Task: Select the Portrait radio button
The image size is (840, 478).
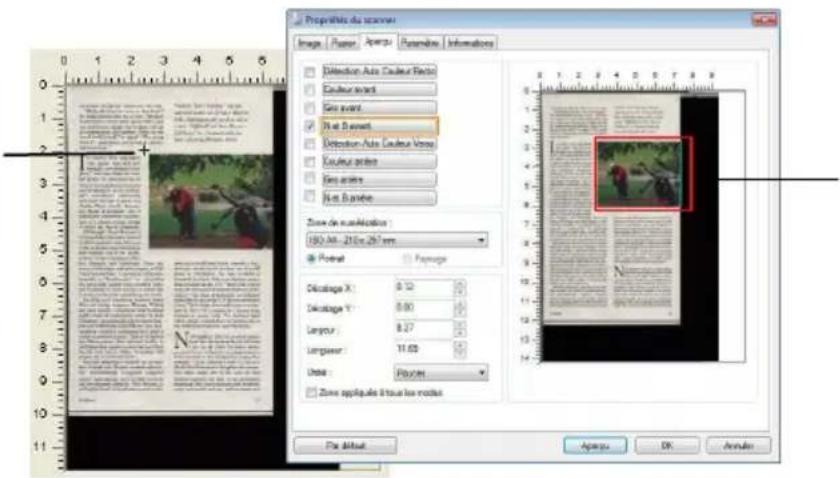Action: coord(311,258)
